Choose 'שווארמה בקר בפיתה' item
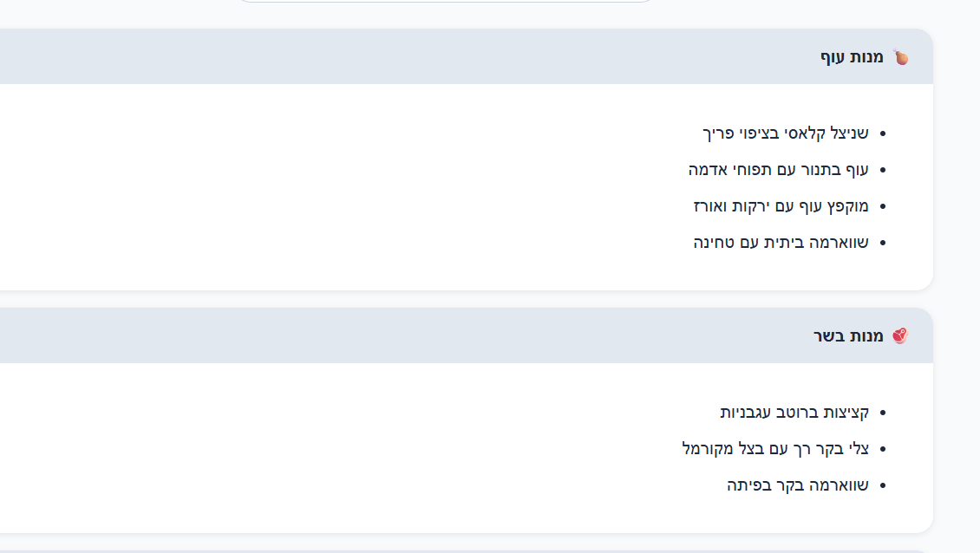This screenshot has width=980, height=553. (797, 485)
